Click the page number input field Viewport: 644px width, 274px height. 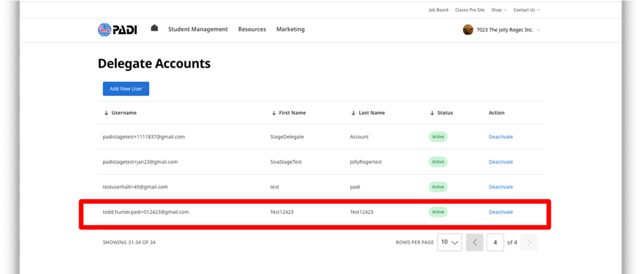[x=495, y=242]
